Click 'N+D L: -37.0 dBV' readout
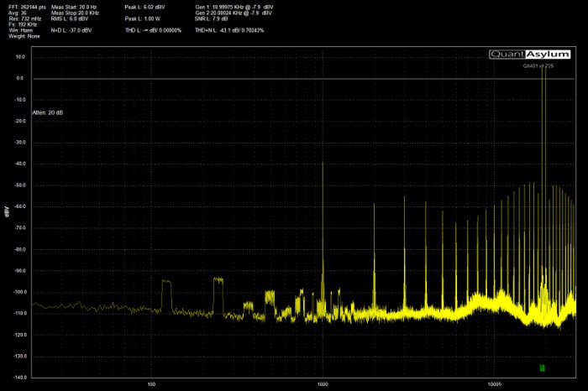Image resolution: width=588 pixels, height=391 pixels. (71, 30)
